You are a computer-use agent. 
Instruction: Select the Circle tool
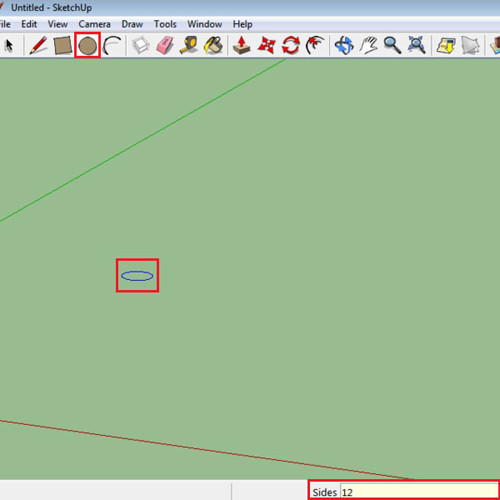[87, 45]
